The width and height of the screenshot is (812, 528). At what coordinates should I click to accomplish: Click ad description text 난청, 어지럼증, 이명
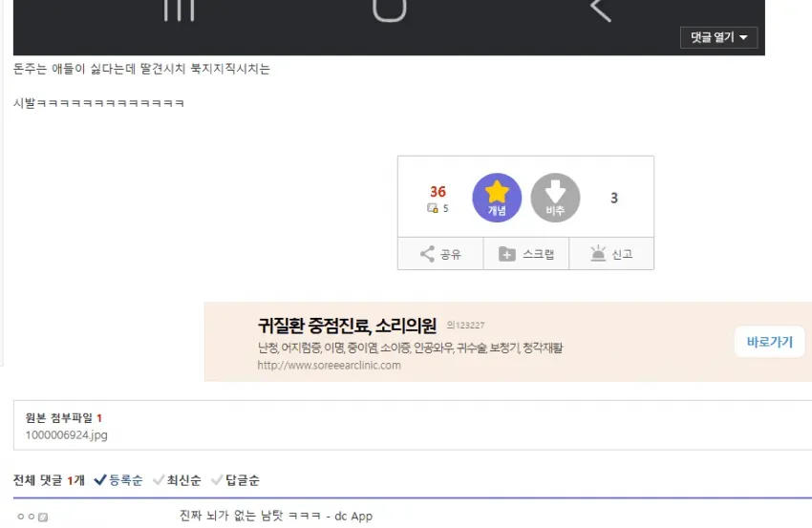410,348
